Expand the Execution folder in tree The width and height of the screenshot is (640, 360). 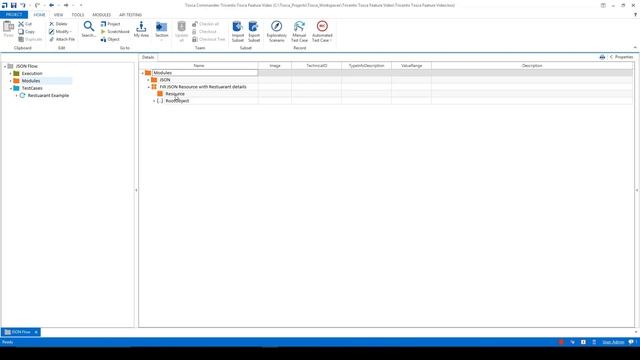(x=11, y=73)
